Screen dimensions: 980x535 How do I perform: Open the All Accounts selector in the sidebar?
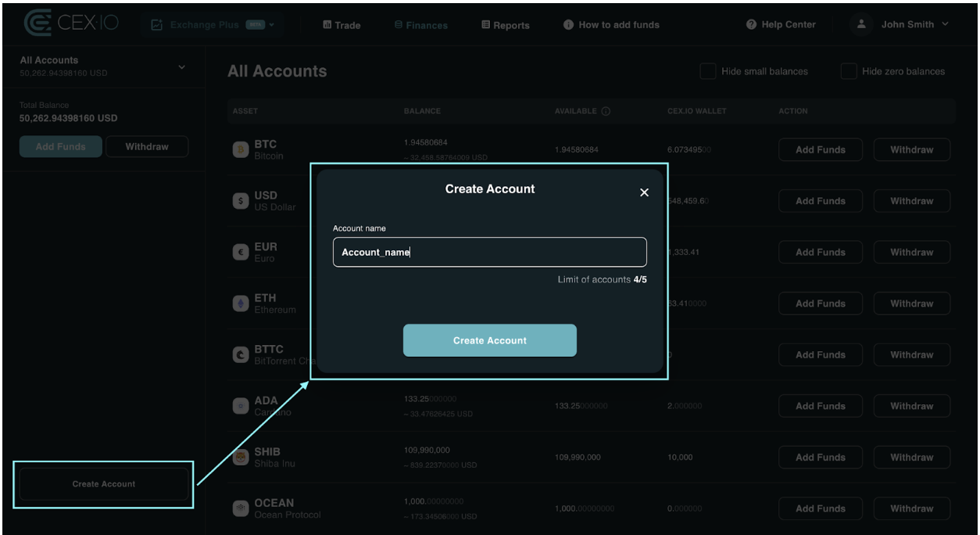click(104, 66)
